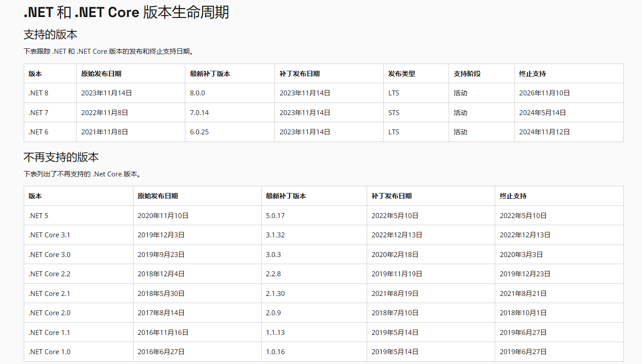Click patch version '2.2.8'
The image size is (642, 364).
click(274, 274)
